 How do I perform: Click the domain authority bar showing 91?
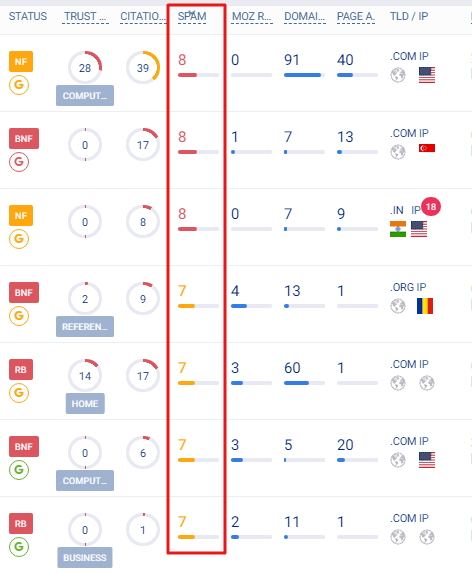[x=304, y=75]
